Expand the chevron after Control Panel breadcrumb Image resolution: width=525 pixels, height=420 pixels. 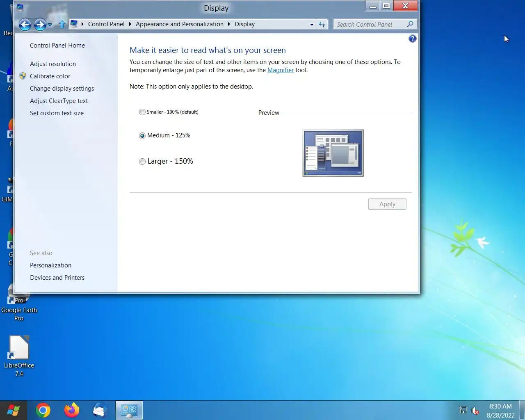130,24
